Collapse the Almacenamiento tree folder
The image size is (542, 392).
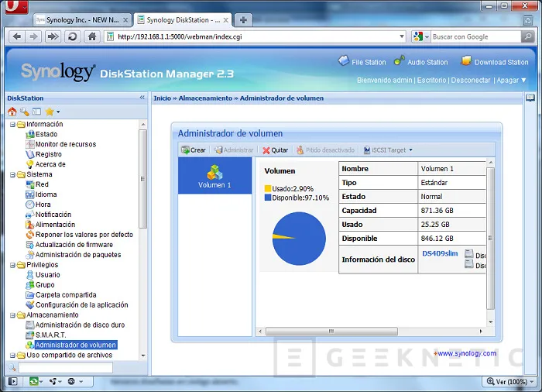pyautogui.click(x=12, y=315)
